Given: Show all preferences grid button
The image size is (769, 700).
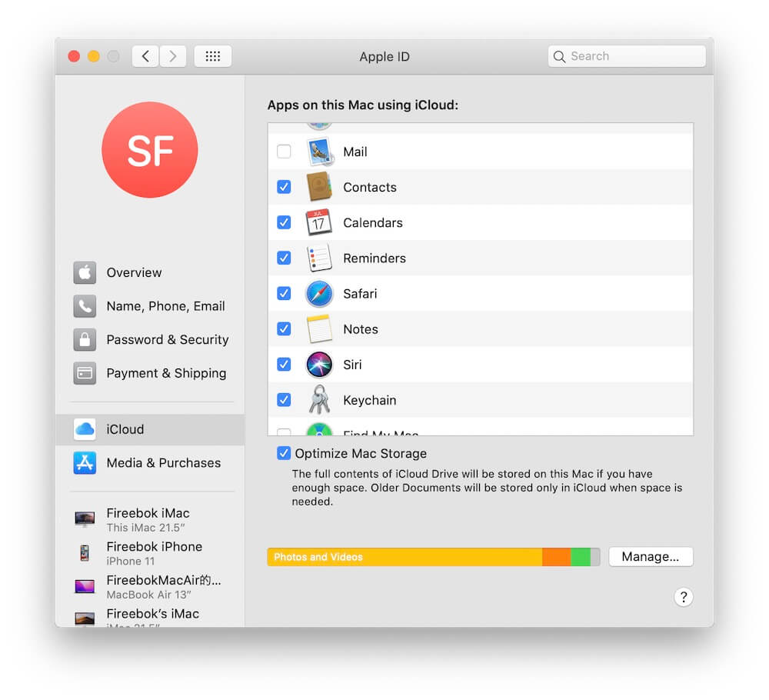Looking at the screenshot, I should [213, 56].
